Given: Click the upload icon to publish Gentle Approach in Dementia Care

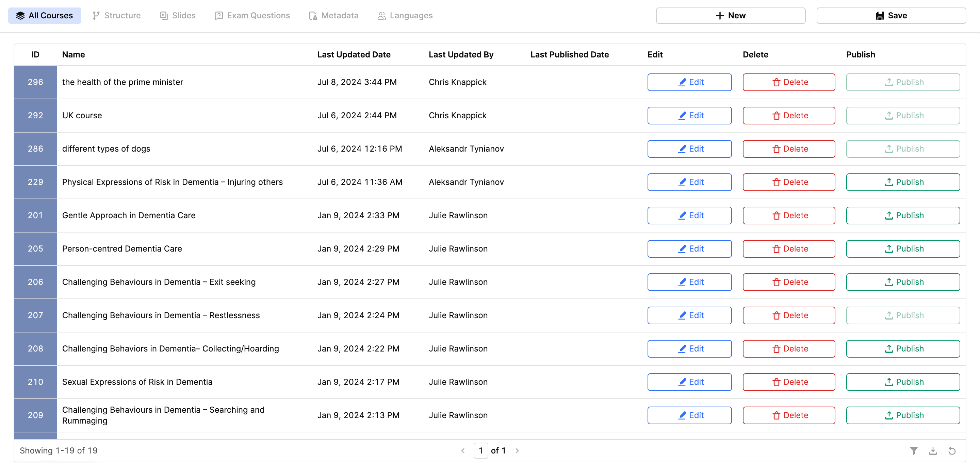Looking at the screenshot, I should pos(889,215).
